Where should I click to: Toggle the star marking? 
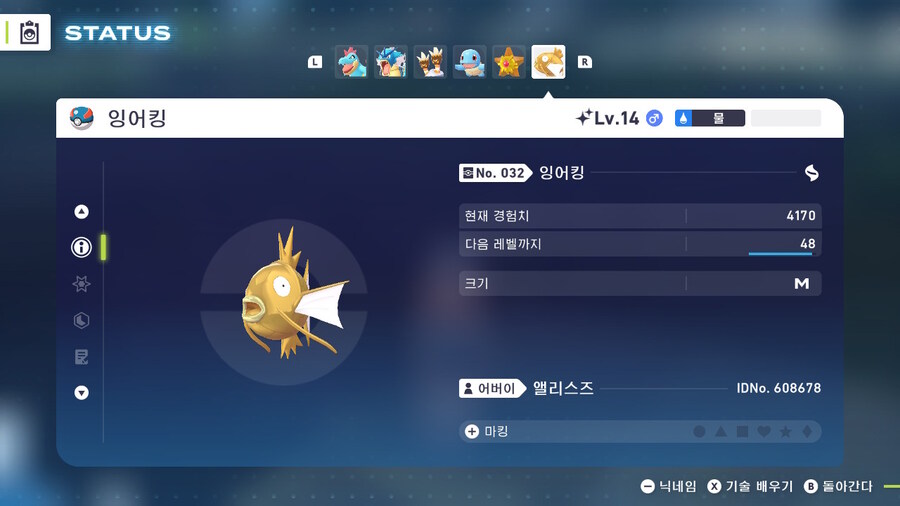(785, 431)
